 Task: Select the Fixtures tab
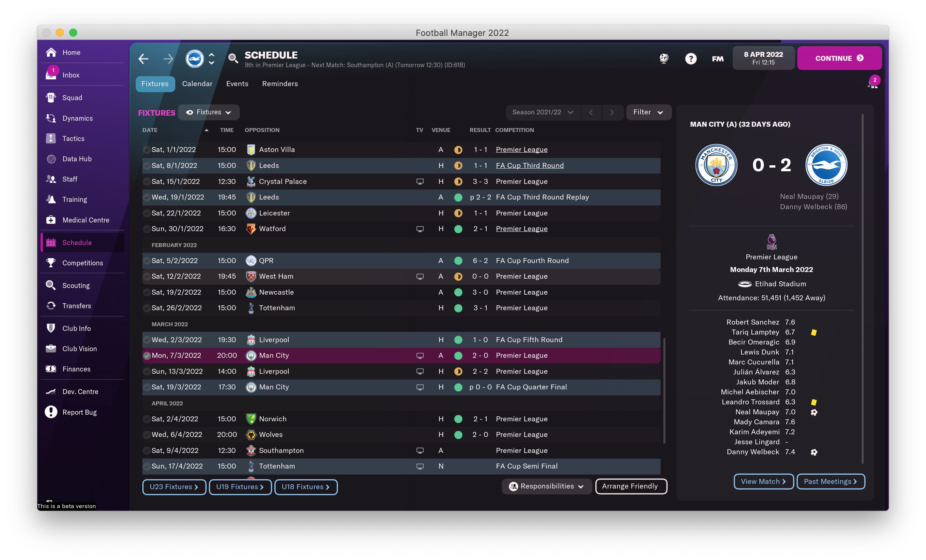pyautogui.click(x=155, y=83)
